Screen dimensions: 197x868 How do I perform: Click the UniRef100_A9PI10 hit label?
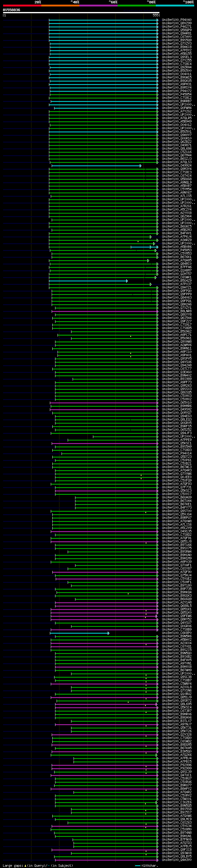(x=177, y=352)
